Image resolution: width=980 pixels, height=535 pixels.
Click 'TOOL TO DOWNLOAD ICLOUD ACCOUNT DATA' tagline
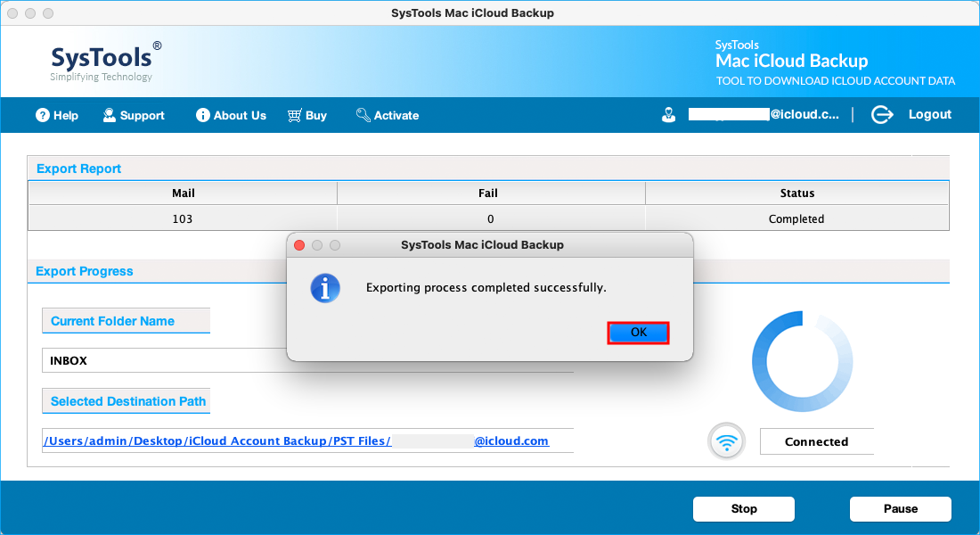[836, 81]
